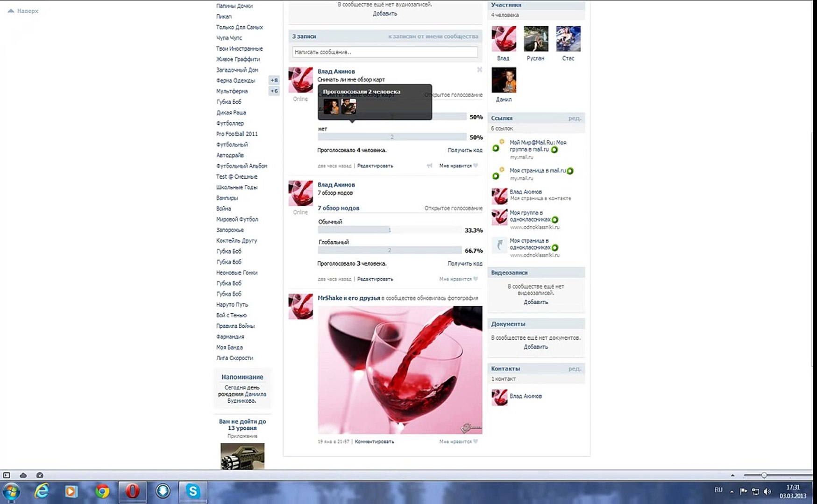Click Влад Акимов 'Моя страница в контакте' link

point(526,192)
